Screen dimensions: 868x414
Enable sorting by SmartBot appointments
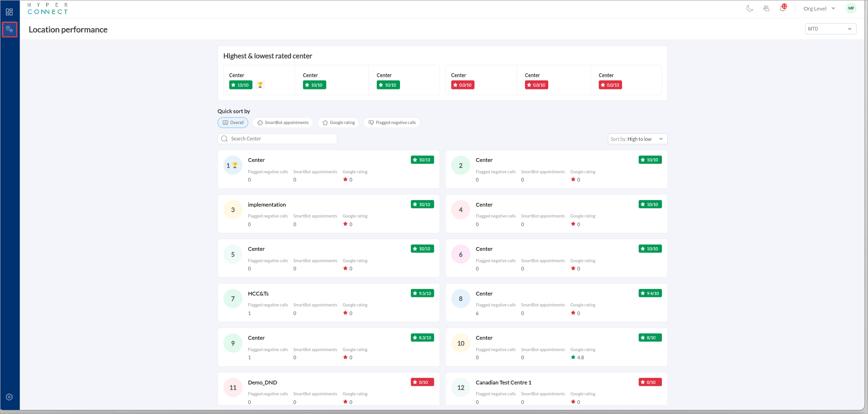pyautogui.click(x=282, y=122)
